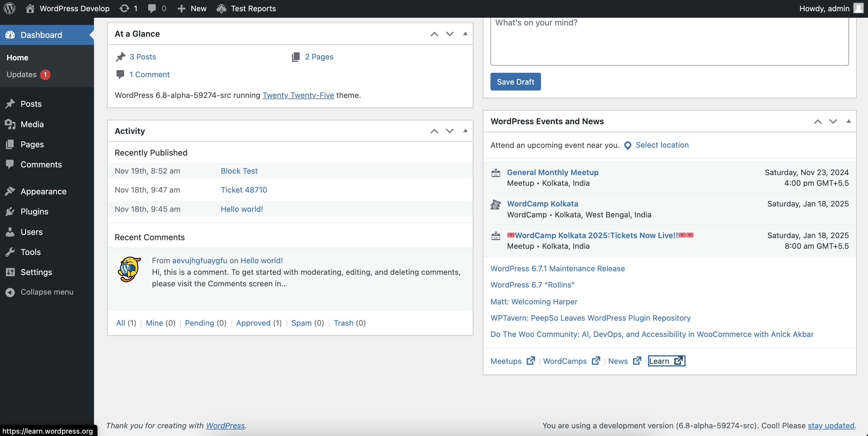Filter comments by Trash

tap(343, 323)
